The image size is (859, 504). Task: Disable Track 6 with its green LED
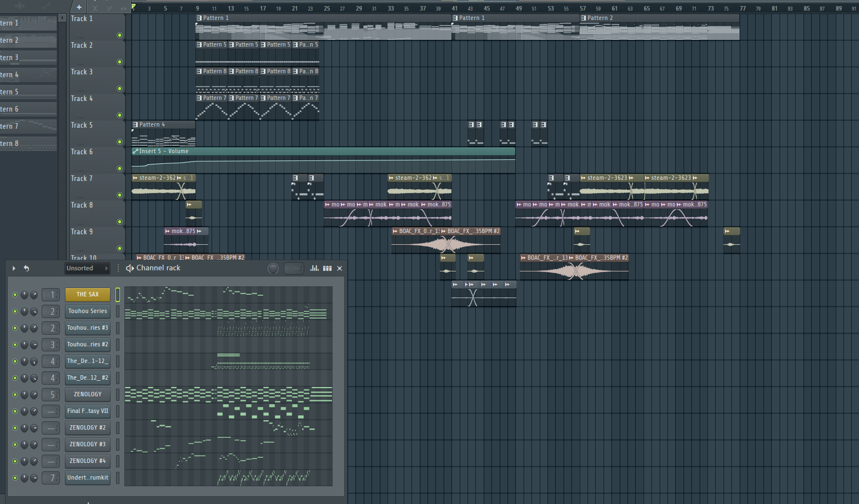[119, 168]
